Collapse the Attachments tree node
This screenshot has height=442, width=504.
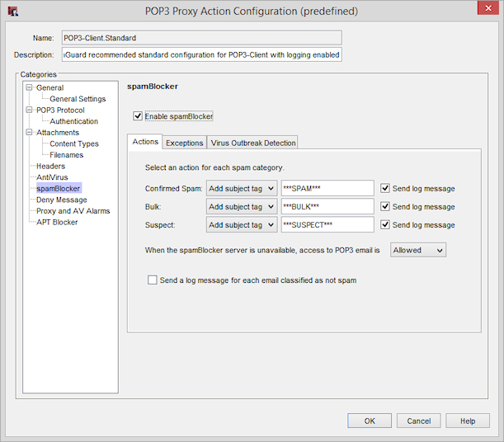[30, 133]
